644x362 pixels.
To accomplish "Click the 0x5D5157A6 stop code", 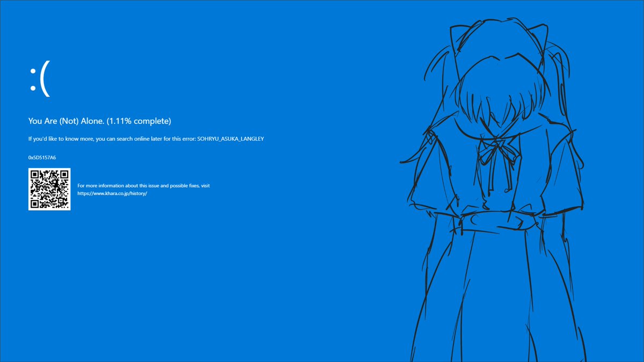I will click(x=42, y=158).
